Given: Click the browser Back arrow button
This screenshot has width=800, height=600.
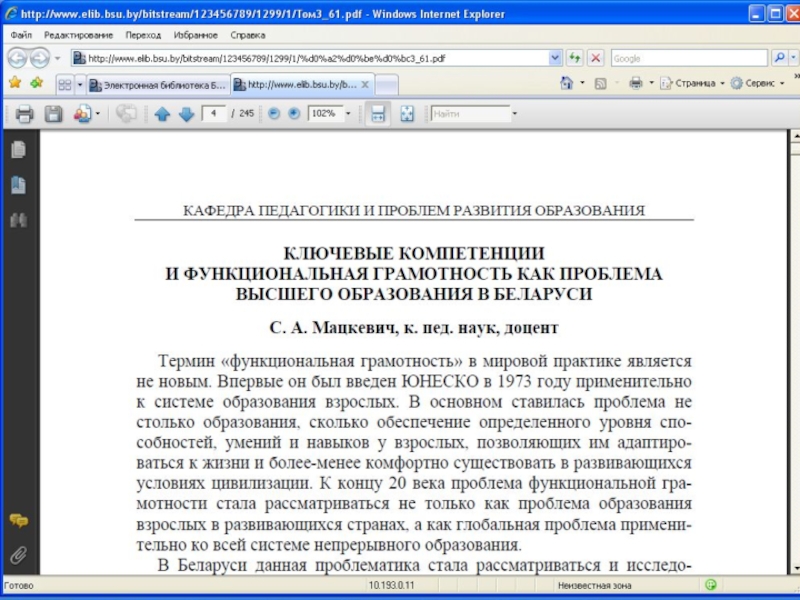Looking at the screenshot, I should [x=18, y=58].
